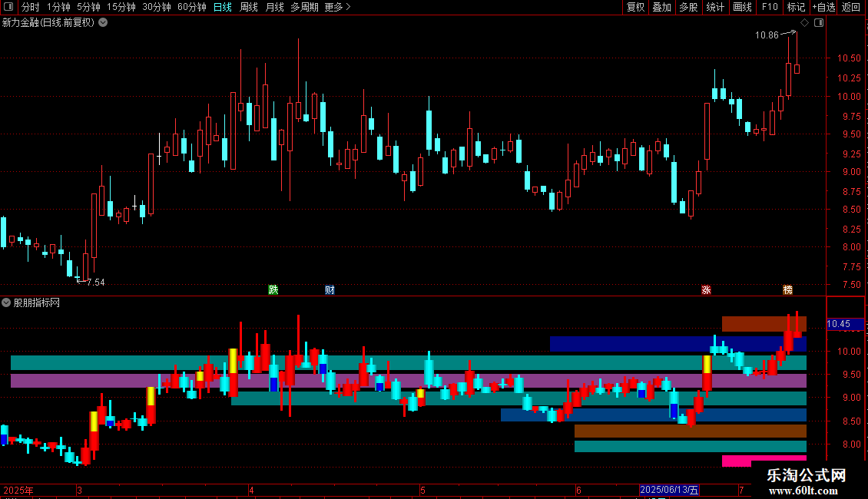Open F10 company info
The width and height of the screenshot is (868, 499).
click(x=770, y=7)
